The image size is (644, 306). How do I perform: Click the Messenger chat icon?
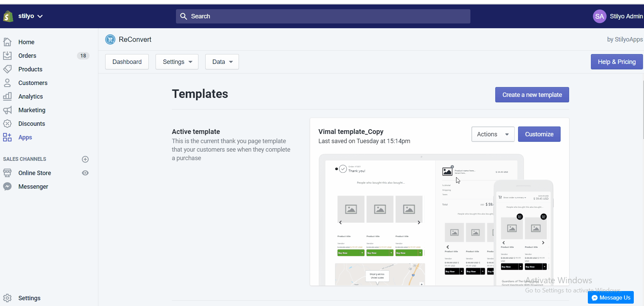7,187
